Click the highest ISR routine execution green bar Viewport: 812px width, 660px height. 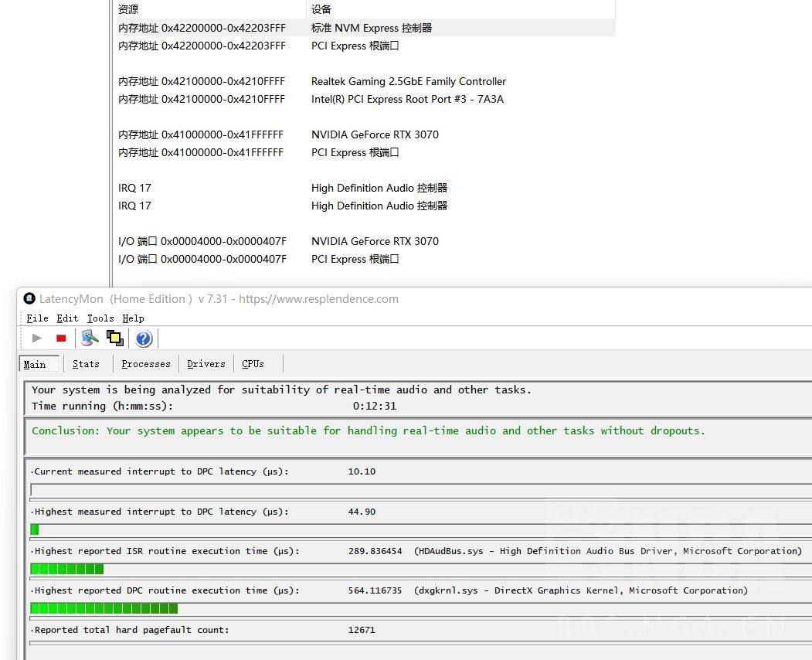tap(67, 569)
